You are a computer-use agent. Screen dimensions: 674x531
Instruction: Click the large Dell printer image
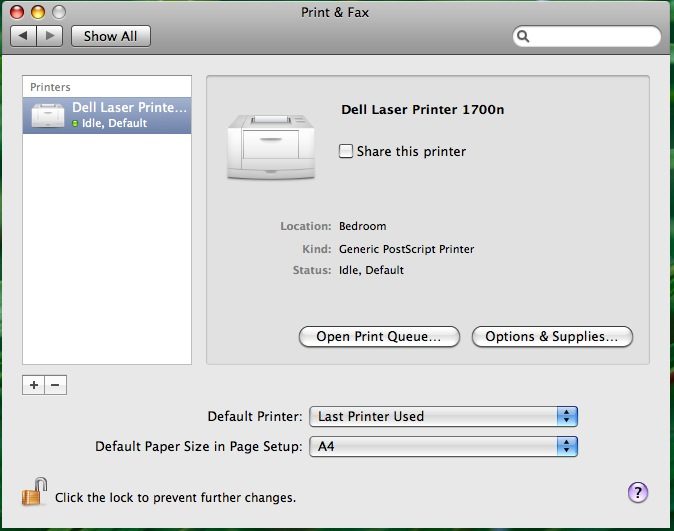click(271, 147)
